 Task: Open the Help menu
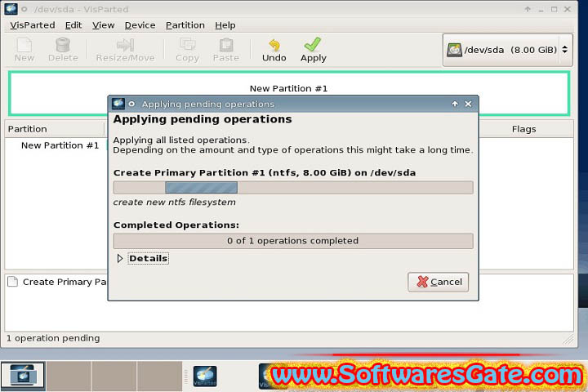point(225,25)
